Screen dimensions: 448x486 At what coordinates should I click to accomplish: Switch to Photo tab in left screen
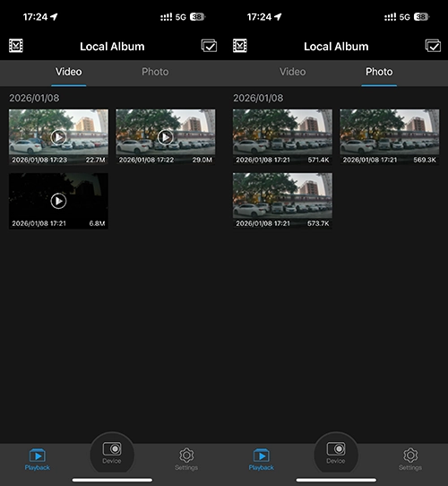tap(155, 72)
